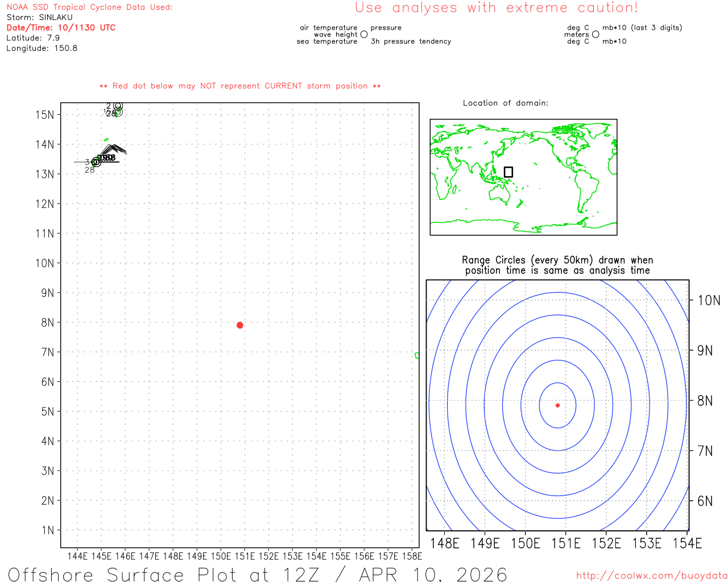
Task: Click the '144E' longitude label on main map
Action: (x=77, y=556)
